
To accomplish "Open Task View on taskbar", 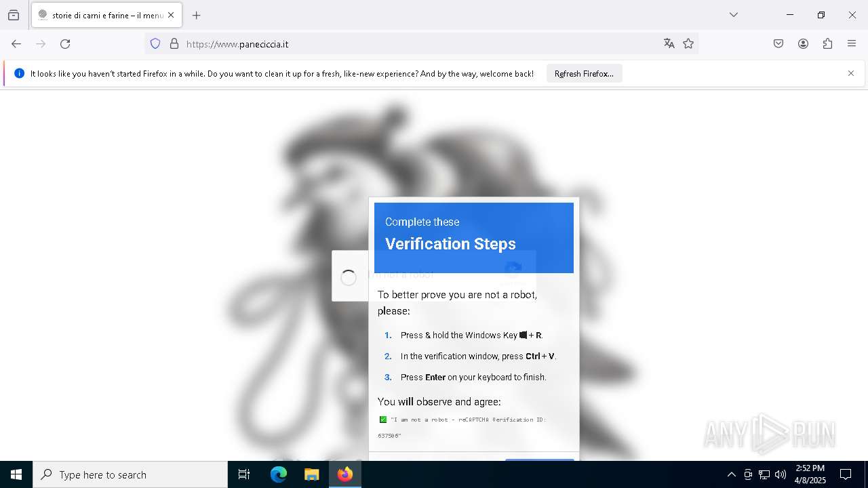I will (x=244, y=474).
